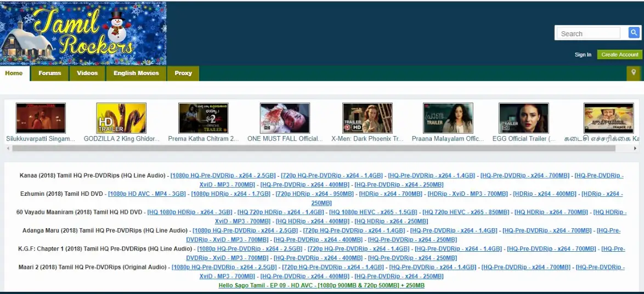This screenshot has width=644, height=294.
Task: Open Kanaa HQ-Pre-DVDRip x264 700MB link
Action: click(x=525, y=176)
